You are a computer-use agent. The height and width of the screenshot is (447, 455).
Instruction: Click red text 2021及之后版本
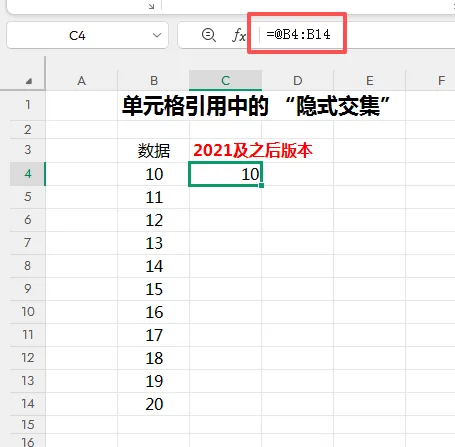253,150
